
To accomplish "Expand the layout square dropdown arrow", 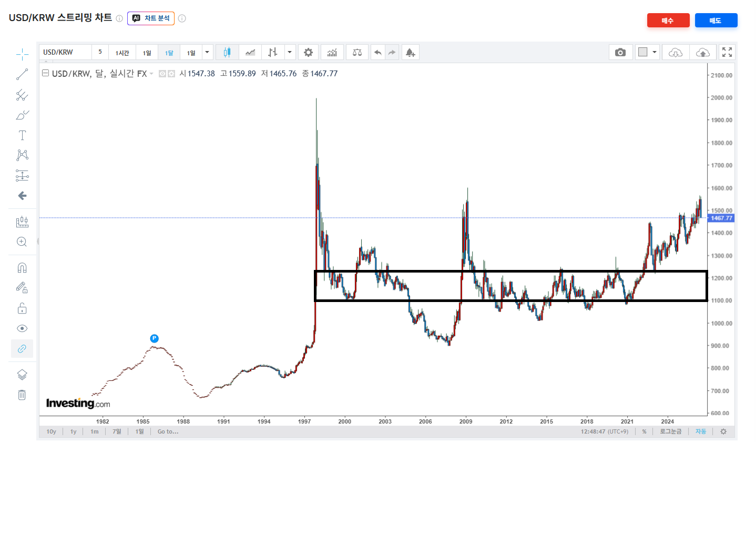I will 655,52.
